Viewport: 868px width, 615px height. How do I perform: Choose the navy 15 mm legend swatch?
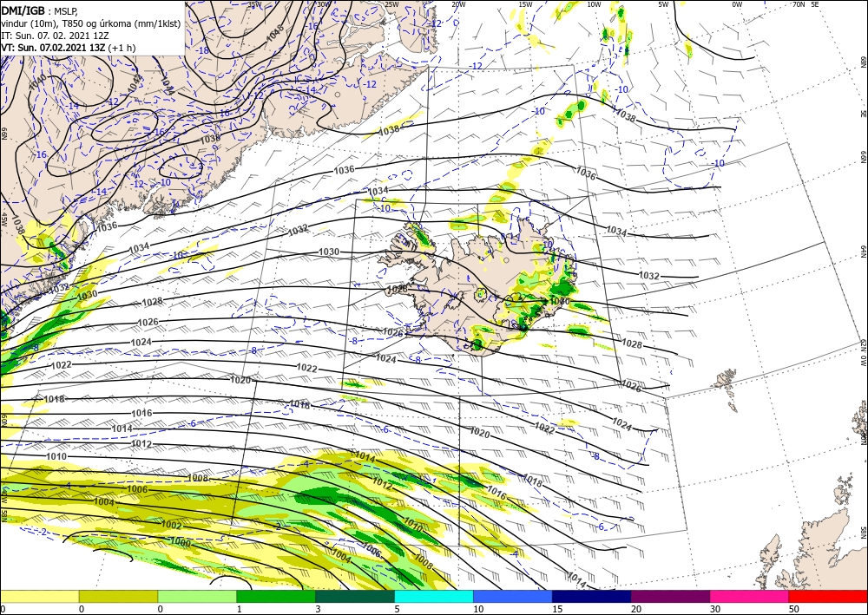pos(592,597)
